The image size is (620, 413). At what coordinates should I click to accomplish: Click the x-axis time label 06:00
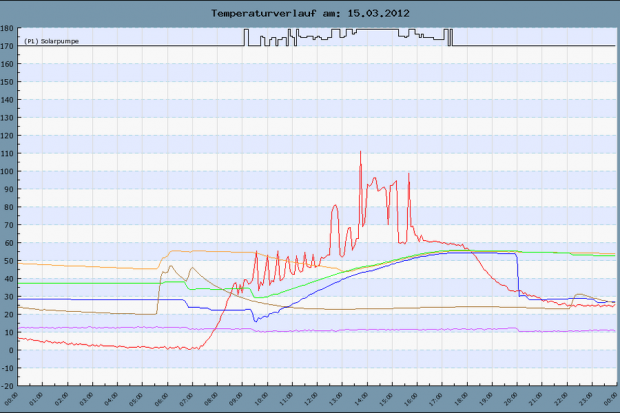(161, 399)
